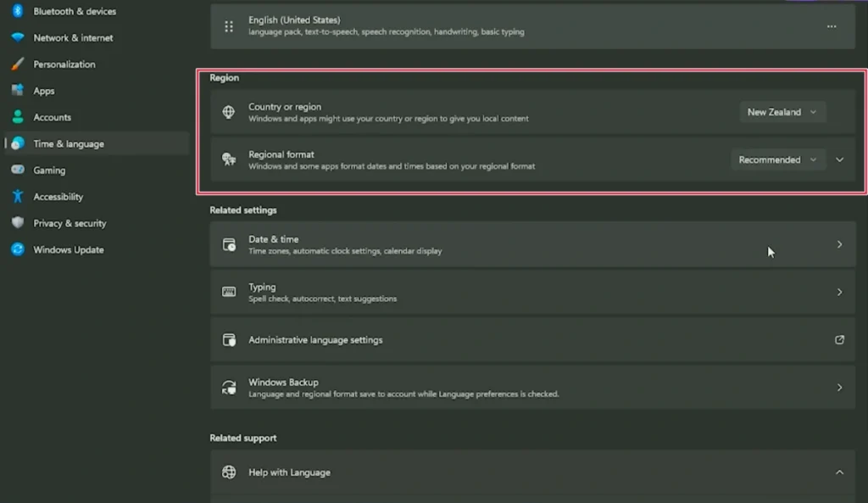Open Administrative language settings

click(x=532, y=339)
